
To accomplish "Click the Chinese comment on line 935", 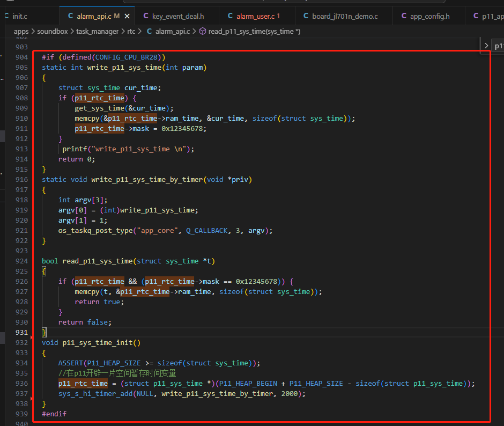I will 117,373.
